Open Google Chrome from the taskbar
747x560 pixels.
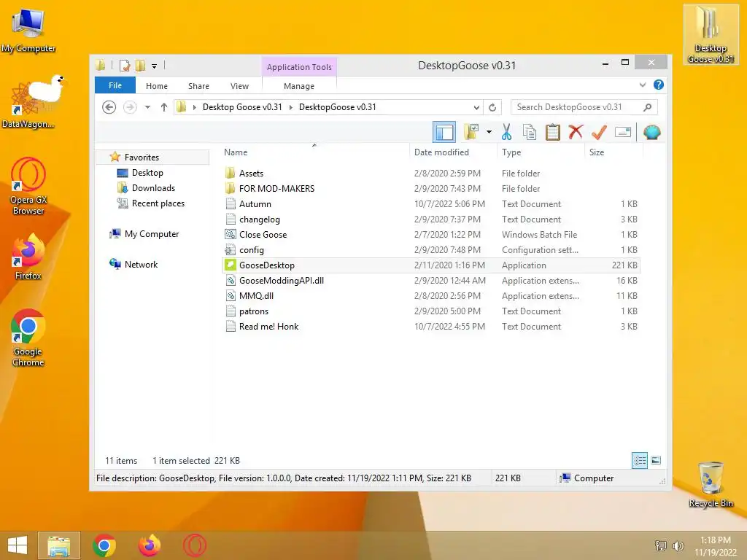pos(104,545)
